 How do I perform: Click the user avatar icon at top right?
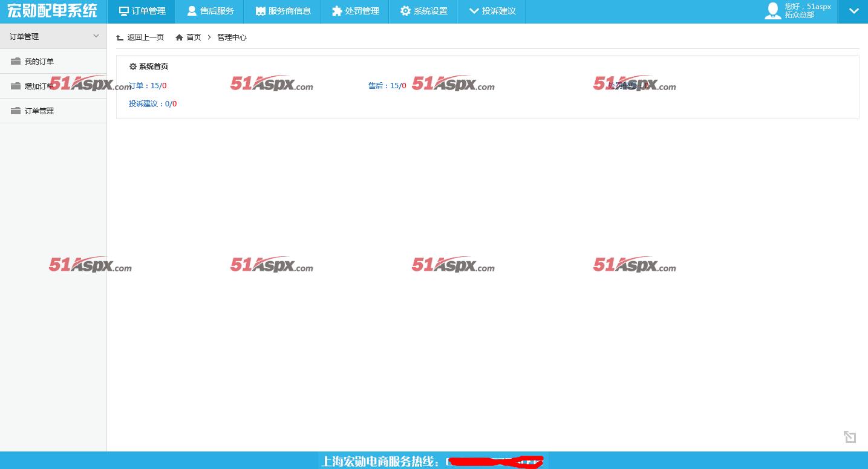(x=773, y=11)
